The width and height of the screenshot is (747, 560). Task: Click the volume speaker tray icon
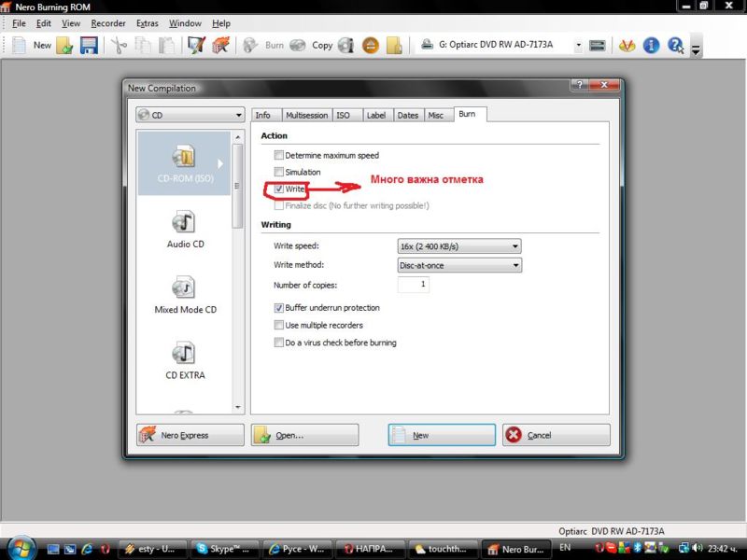(698, 548)
